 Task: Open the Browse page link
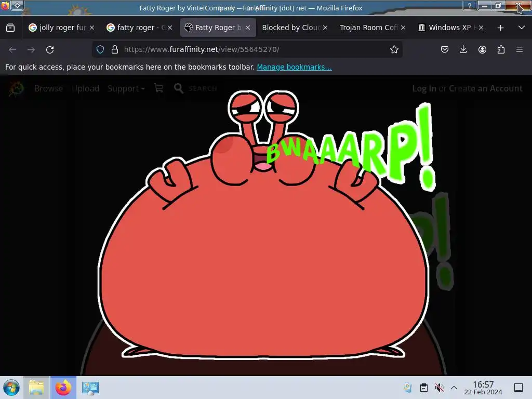48,88
